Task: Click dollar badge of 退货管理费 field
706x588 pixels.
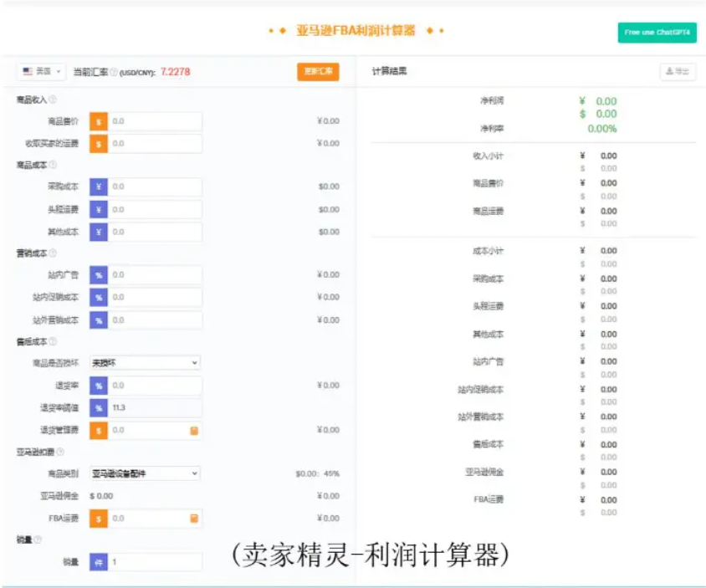Action: 99,431
